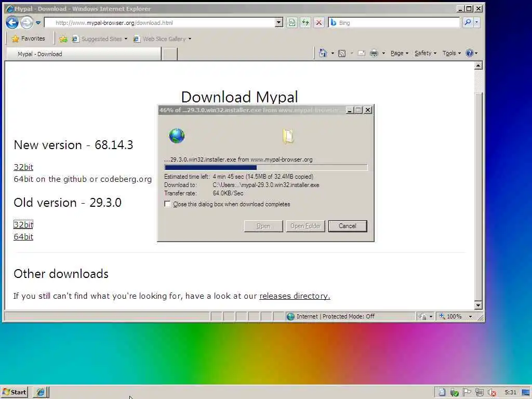
Task: Open the releases directory link
Action: (x=295, y=296)
